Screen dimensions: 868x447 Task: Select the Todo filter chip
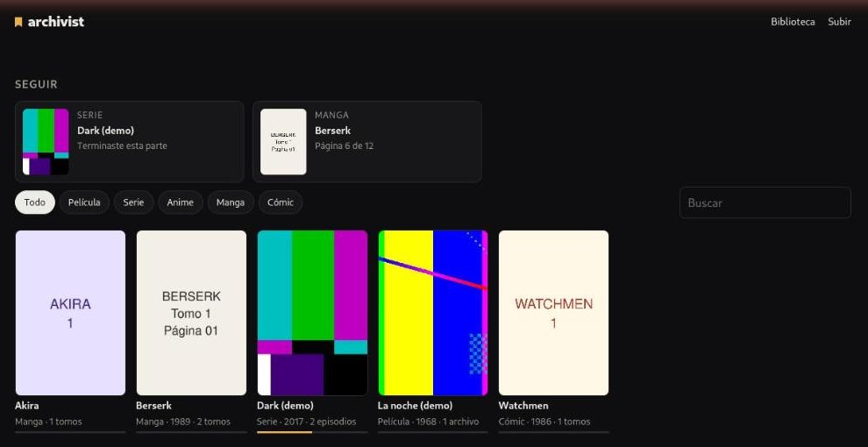(35, 202)
